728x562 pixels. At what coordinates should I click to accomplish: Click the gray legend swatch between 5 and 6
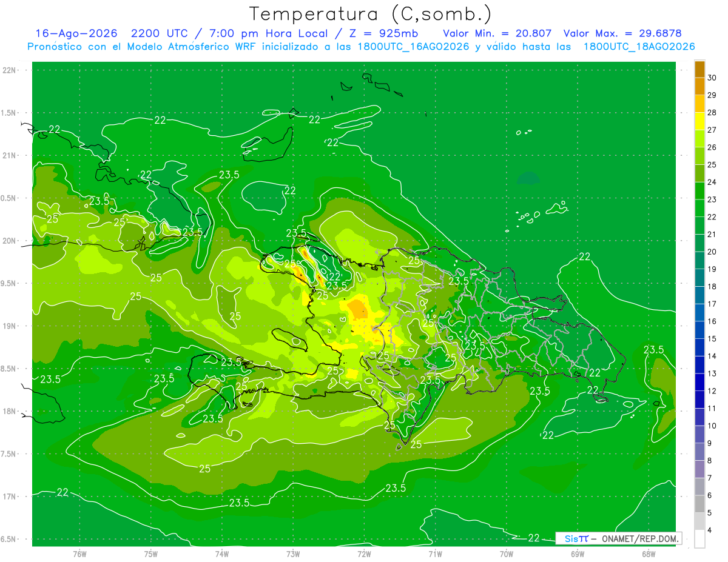coord(699,504)
